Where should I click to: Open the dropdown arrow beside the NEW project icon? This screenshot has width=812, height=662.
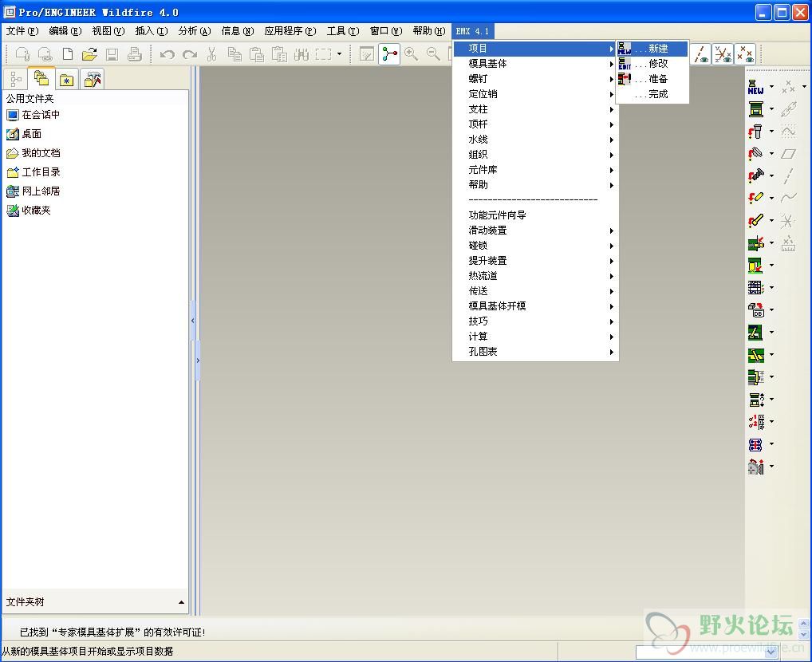click(771, 87)
